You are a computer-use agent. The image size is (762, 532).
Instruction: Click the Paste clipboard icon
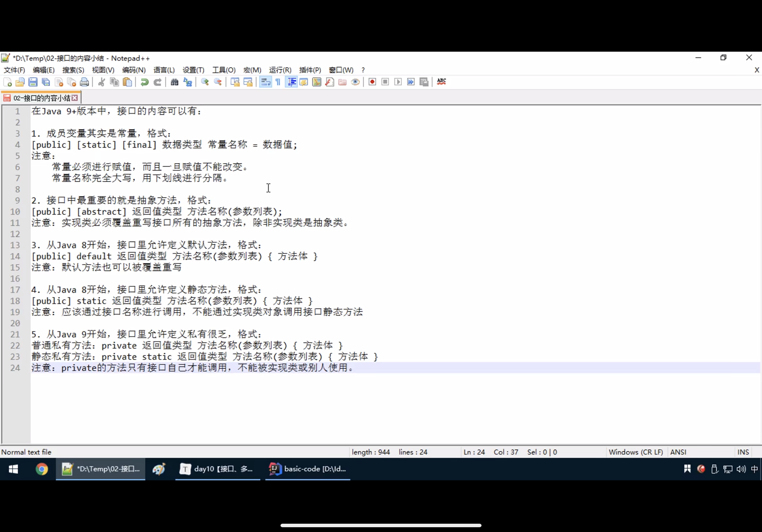127,82
